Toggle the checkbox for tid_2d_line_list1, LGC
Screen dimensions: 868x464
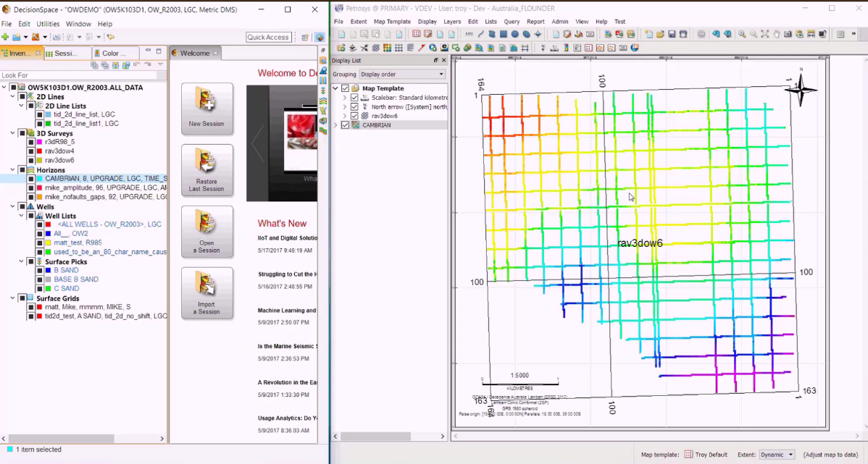pos(40,124)
